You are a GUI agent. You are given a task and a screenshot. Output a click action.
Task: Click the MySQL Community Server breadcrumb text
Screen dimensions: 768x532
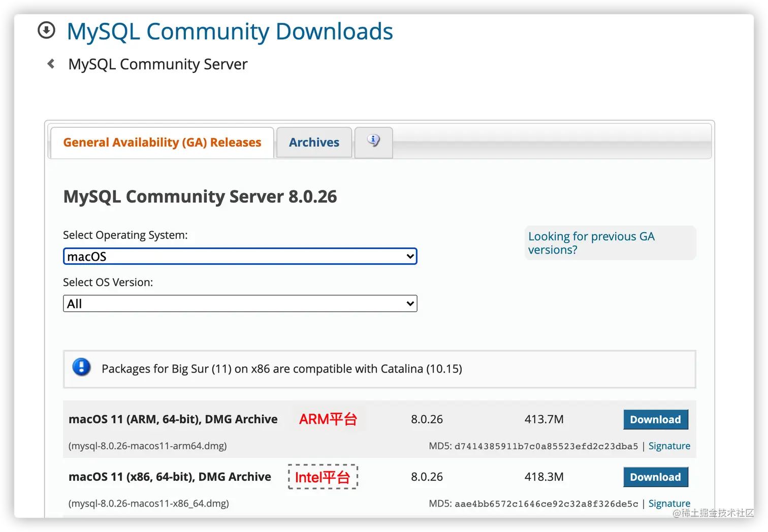pos(158,64)
